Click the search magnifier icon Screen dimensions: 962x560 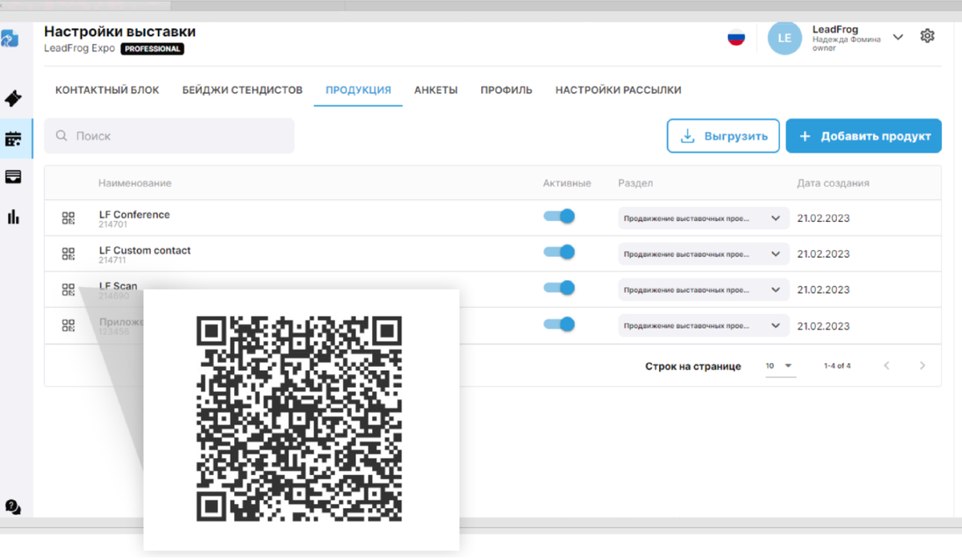[x=61, y=136]
